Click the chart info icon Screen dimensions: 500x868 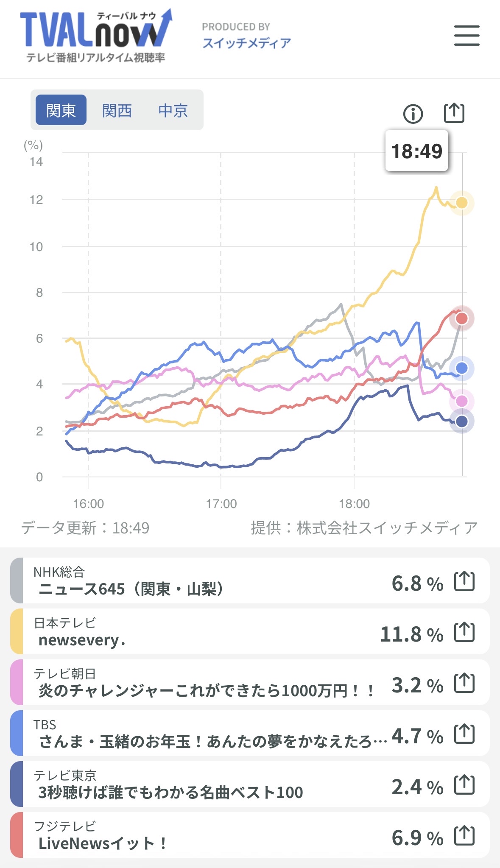(x=413, y=114)
